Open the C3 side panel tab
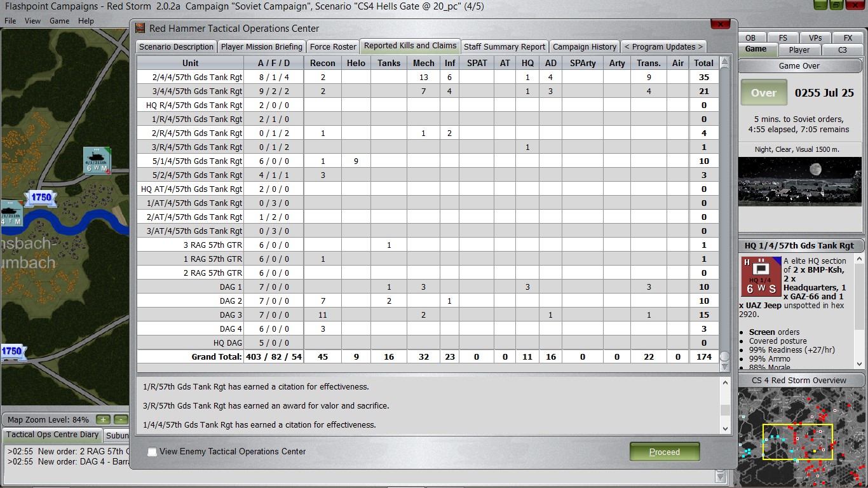This screenshot has height=488, width=868. tap(843, 50)
